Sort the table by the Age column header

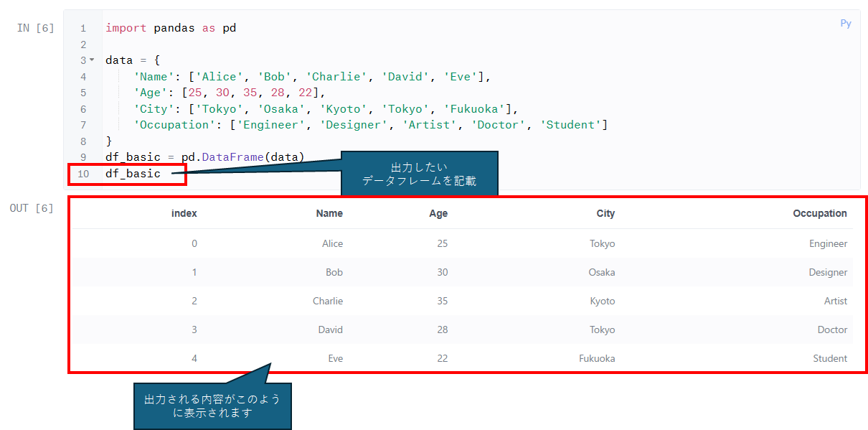pos(438,213)
